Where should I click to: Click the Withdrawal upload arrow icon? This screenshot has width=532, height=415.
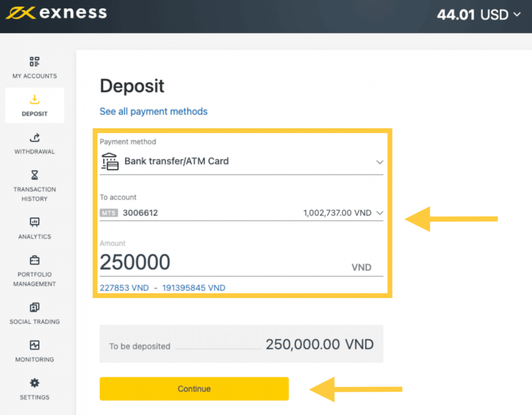(34, 137)
